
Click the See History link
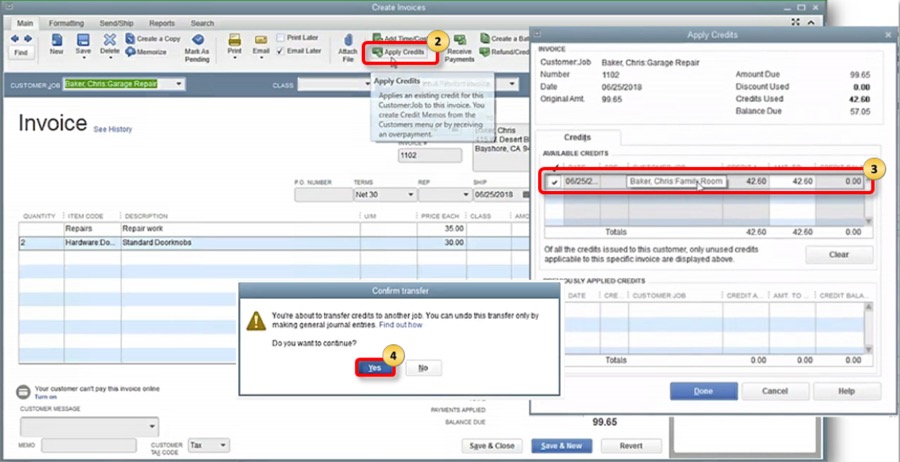[x=112, y=130]
